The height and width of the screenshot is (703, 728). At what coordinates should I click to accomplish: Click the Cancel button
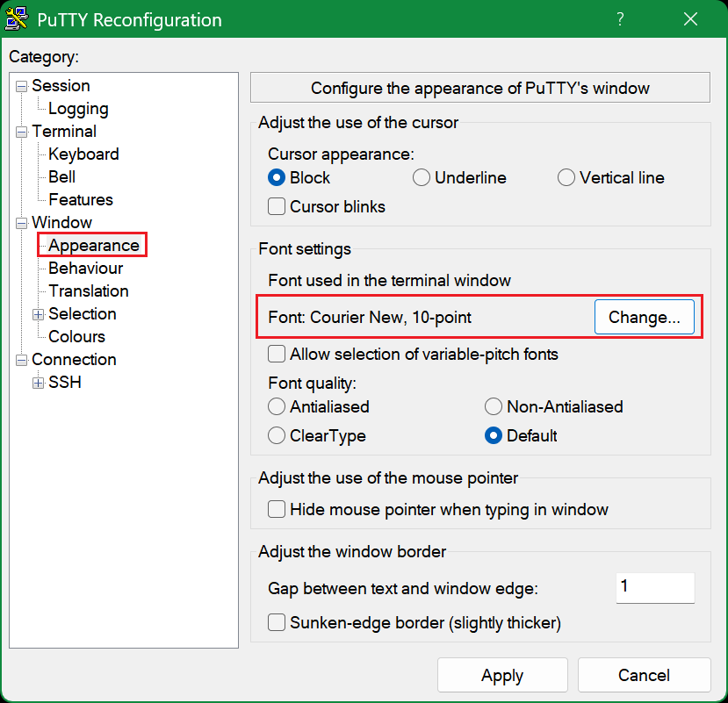click(644, 675)
